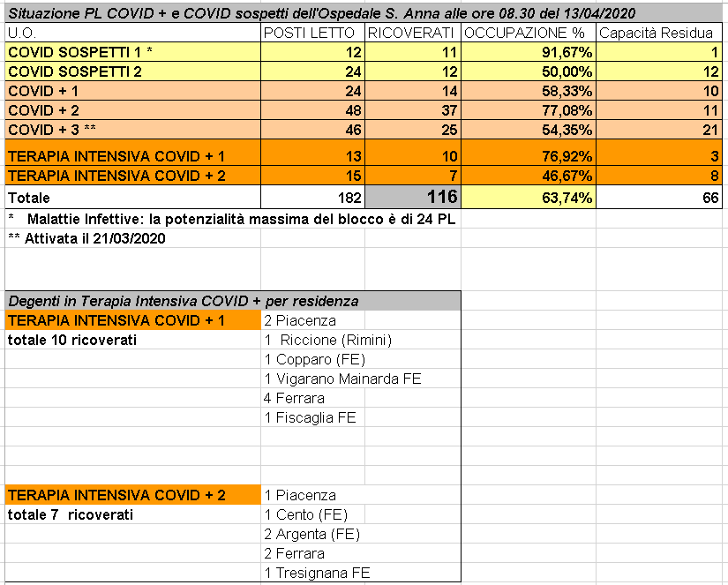Select the 'OCCUPAZIONE %' header cell
728x585 pixels.
pos(528,33)
